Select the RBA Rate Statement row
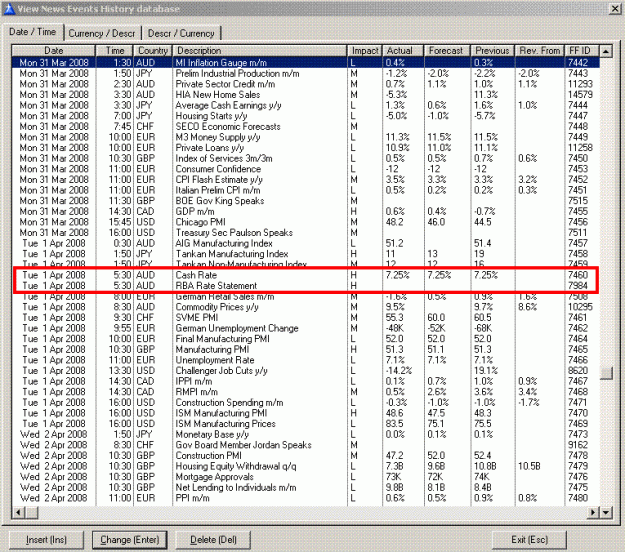The image size is (625, 552). tap(305, 286)
